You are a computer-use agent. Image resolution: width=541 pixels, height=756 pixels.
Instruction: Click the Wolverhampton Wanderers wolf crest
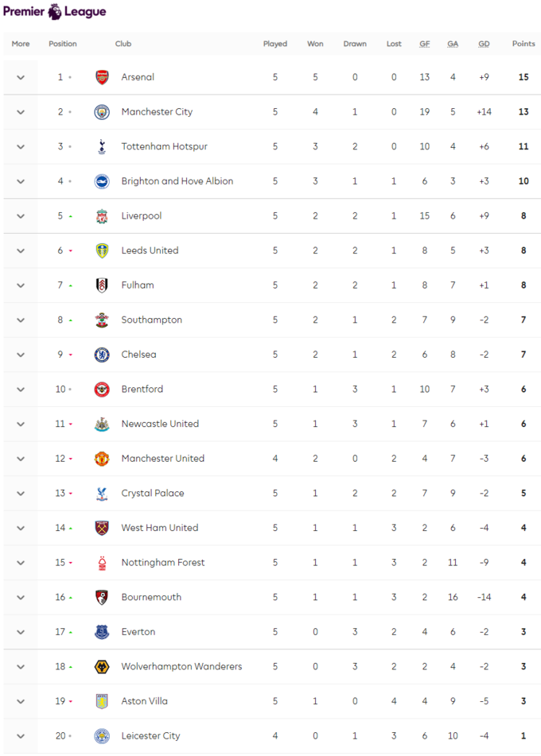coord(102,667)
